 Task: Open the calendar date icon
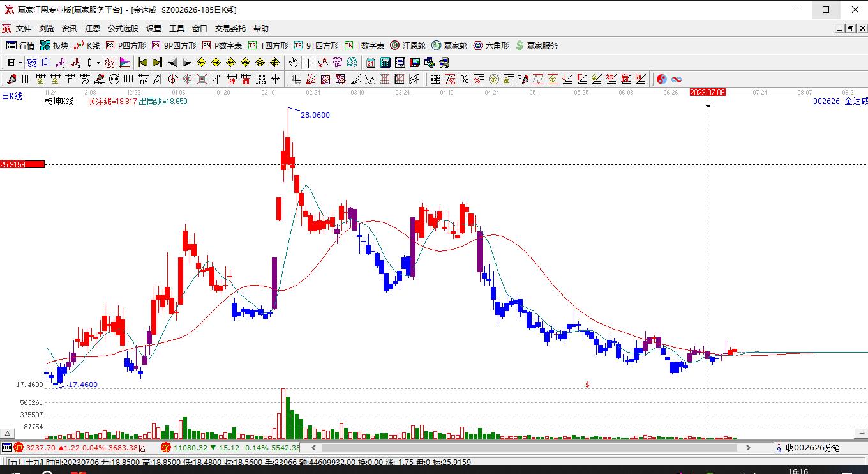371,63
